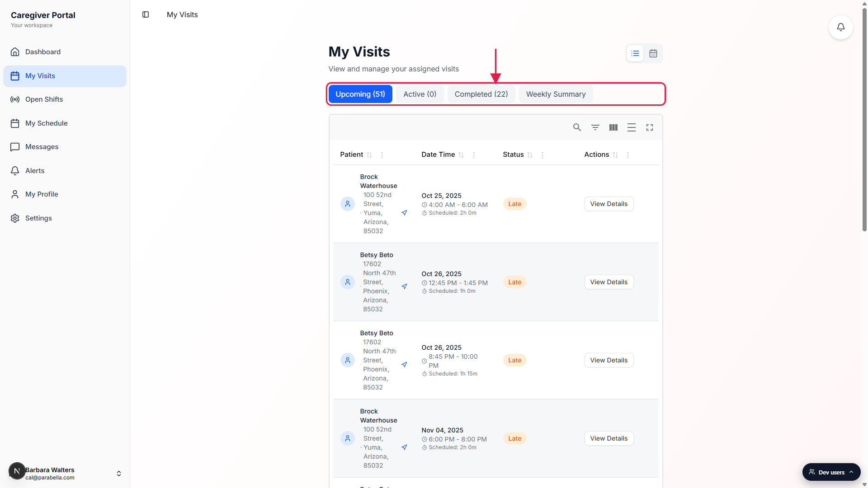
Task: Select the Completed (22) tab
Action: pos(481,94)
